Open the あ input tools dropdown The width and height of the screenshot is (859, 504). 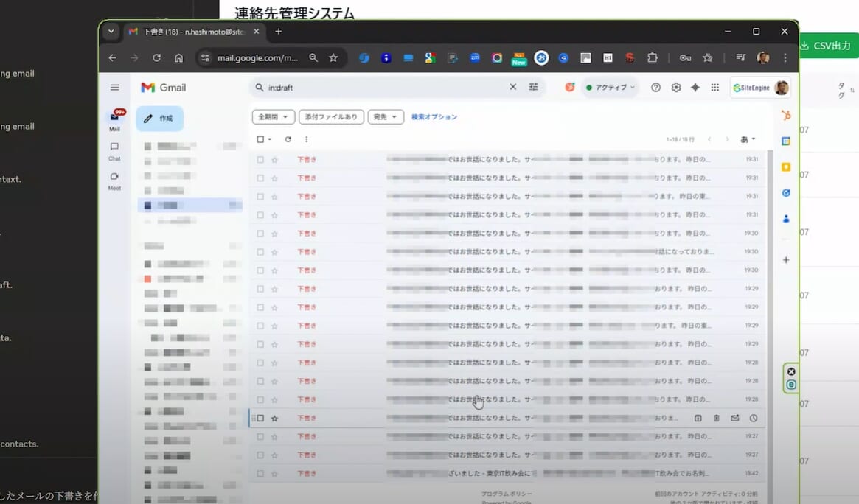[x=748, y=139]
